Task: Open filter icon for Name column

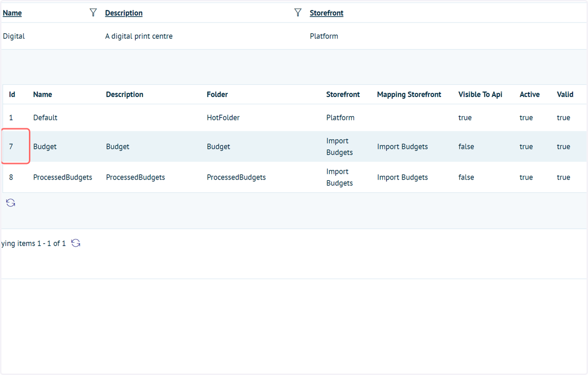Action: (x=93, y=13)
